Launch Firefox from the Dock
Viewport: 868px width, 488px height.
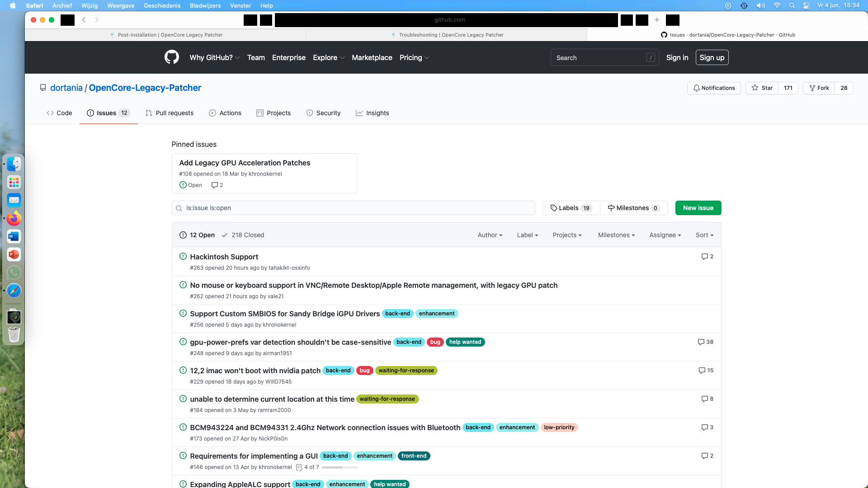pos(14,218)
